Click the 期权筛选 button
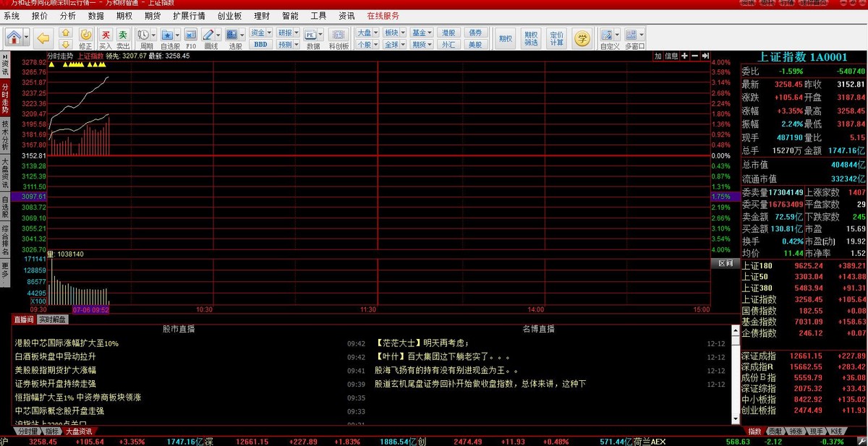This screenshot has height=446, width=868. click(x=531, y=38)
